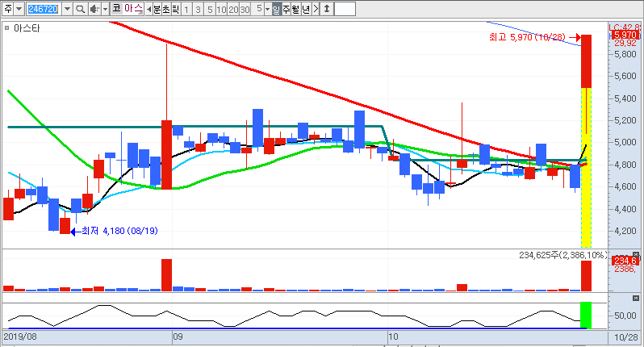Click 5,400 on the price axis
This screenshot has height=347, width=644.
click(x=625, y=98)
